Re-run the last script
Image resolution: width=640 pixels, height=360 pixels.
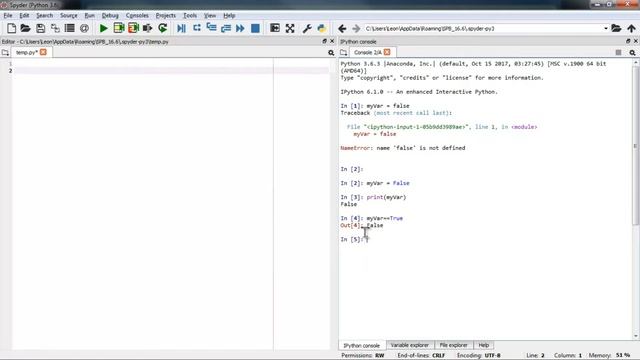(162, 28)
